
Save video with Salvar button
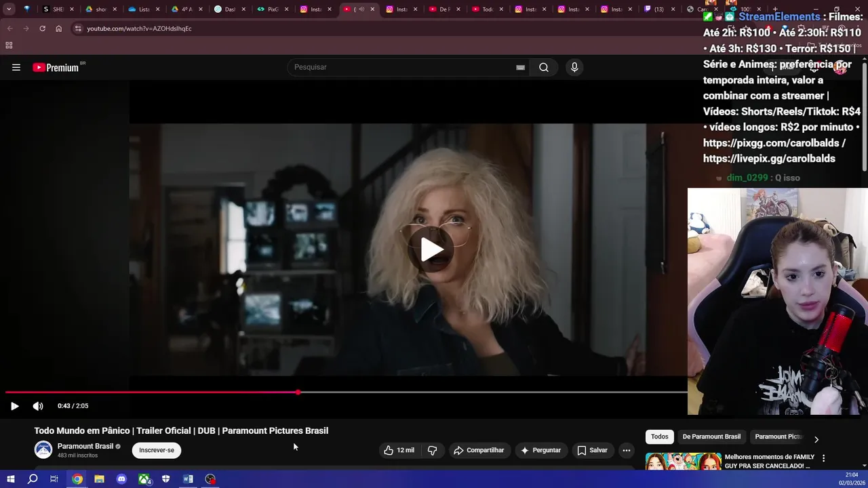pyautogui.click(x=592, y=450)
